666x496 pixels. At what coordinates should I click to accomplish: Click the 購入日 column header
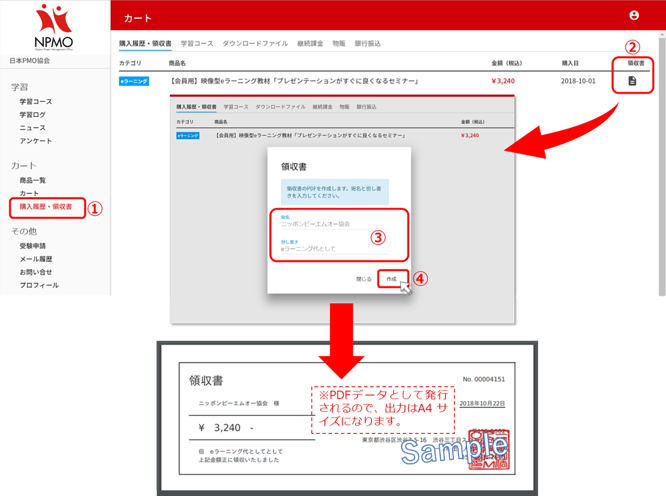click(570, 63)
